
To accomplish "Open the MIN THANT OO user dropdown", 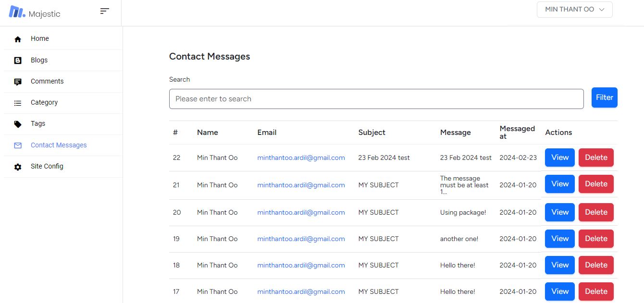I will (574, 10).
